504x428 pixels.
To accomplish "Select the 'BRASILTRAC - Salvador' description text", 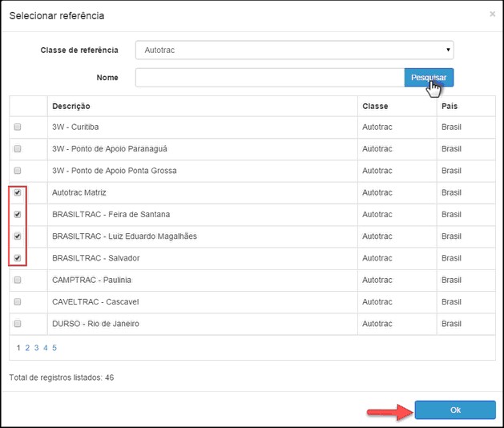I will [x=96, y=258].
